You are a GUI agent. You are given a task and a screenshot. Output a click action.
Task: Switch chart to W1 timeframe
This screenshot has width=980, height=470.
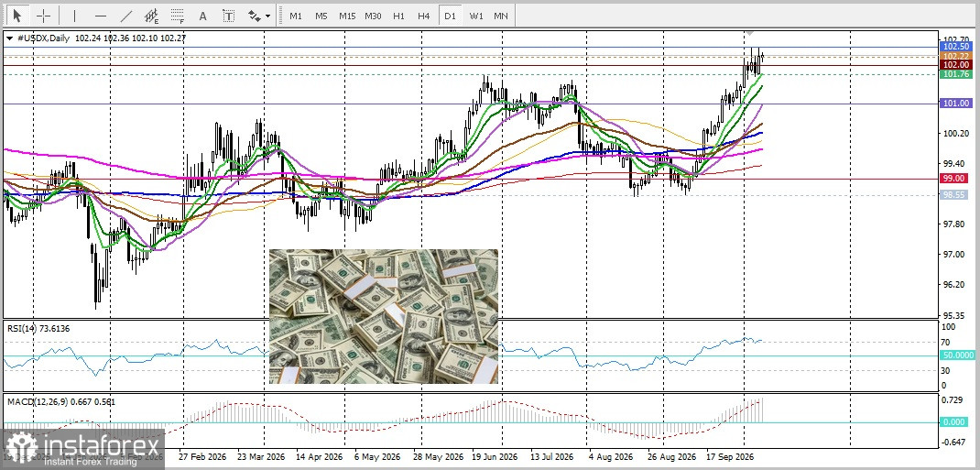[476, 16]
